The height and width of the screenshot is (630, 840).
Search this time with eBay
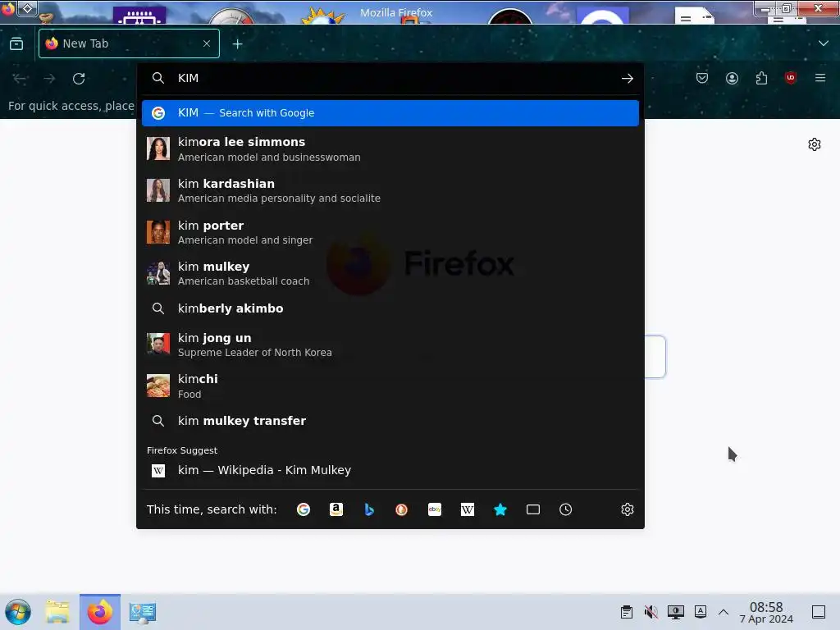435,509
